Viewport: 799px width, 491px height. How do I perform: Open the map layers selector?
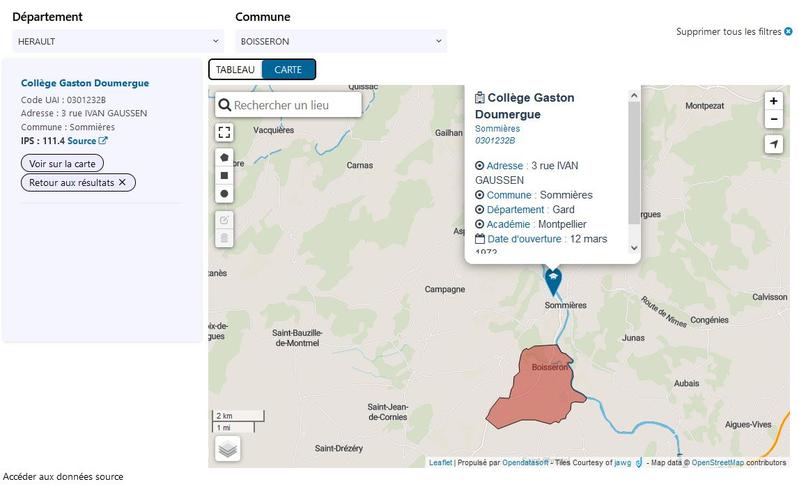point(227,449)
